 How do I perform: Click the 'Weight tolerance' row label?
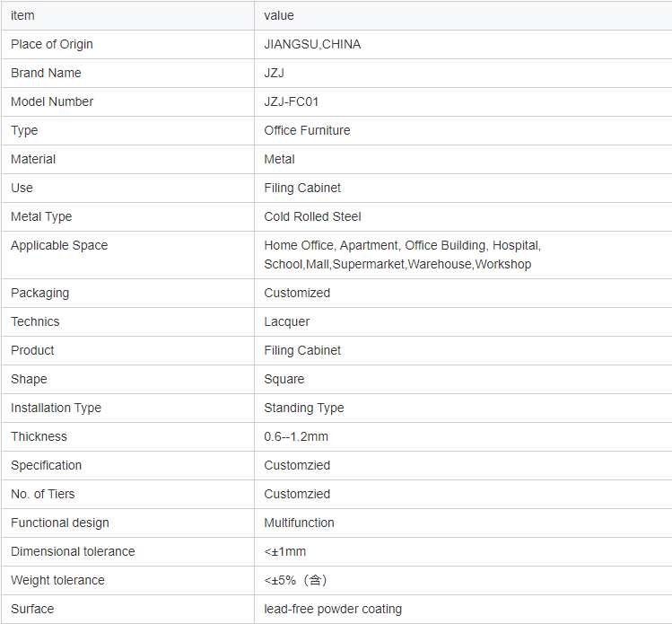coord(57,580)
